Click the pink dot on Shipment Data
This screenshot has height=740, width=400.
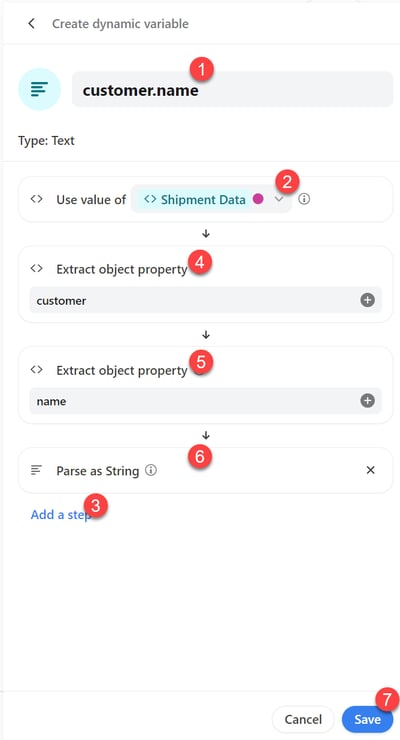click(258, 199)
